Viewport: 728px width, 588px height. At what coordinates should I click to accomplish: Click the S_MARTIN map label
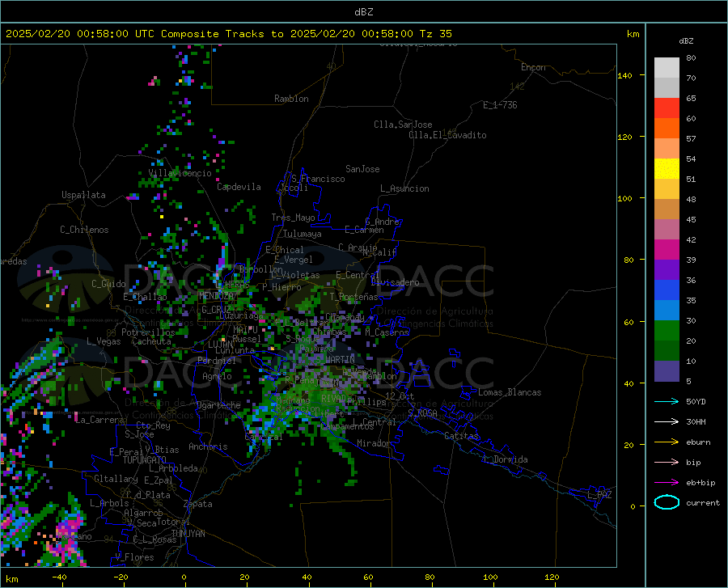(x=335, y=360)
